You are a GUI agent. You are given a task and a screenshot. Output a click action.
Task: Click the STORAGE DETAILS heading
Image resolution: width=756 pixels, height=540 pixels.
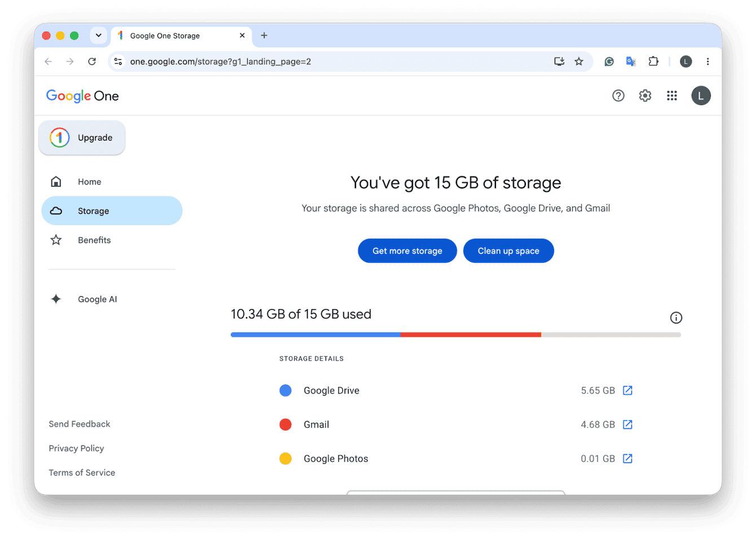click(311, 359)
